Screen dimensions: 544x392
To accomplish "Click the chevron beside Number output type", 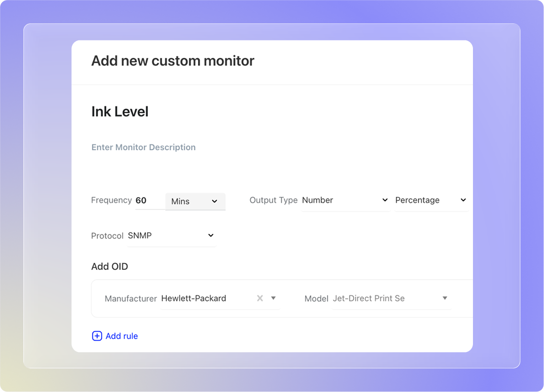I will (x=385, y=200).
